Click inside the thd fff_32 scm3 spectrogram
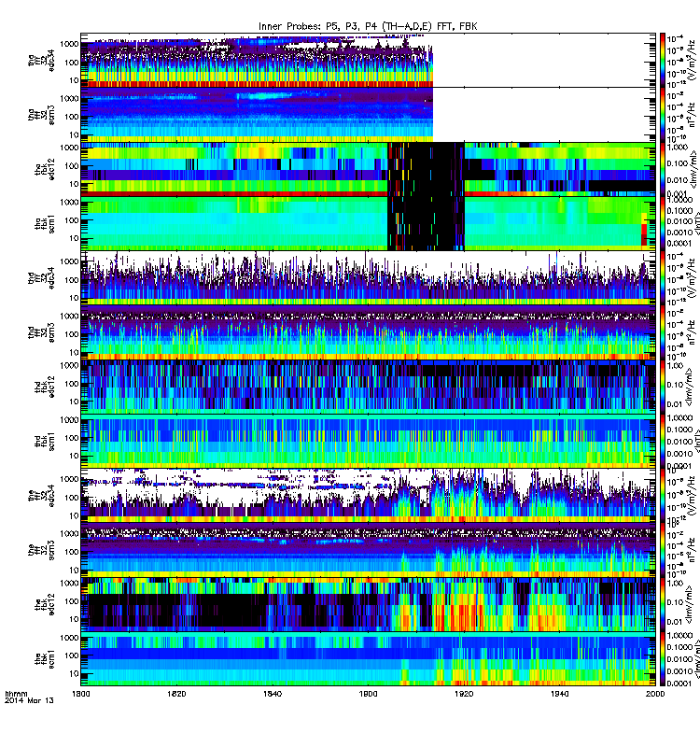Image resolution: width=700 pixels, height=747 pixels. tap(368, 332)
